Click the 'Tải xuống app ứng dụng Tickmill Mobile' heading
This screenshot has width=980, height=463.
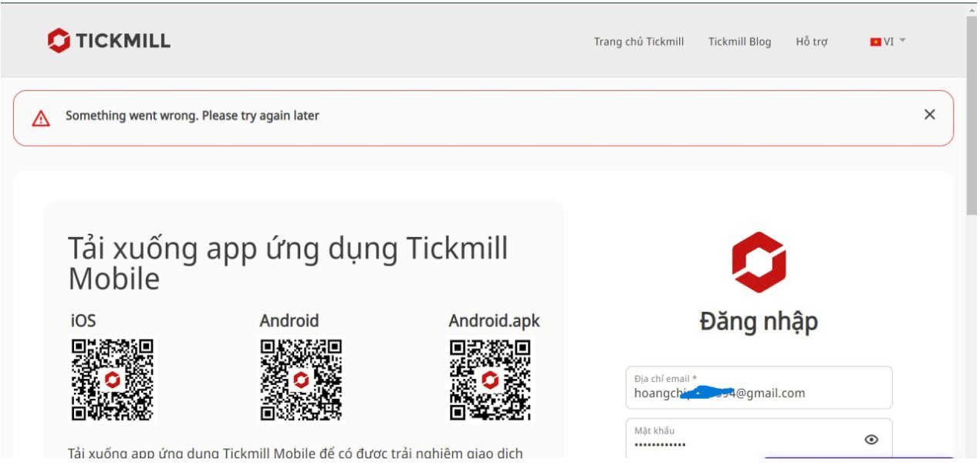click(x=289, y=263)
